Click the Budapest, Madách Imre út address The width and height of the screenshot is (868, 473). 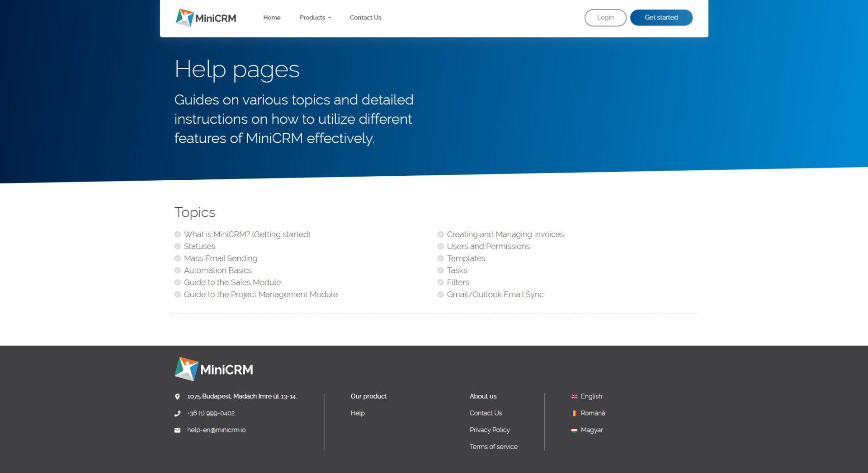coord(242,397)
